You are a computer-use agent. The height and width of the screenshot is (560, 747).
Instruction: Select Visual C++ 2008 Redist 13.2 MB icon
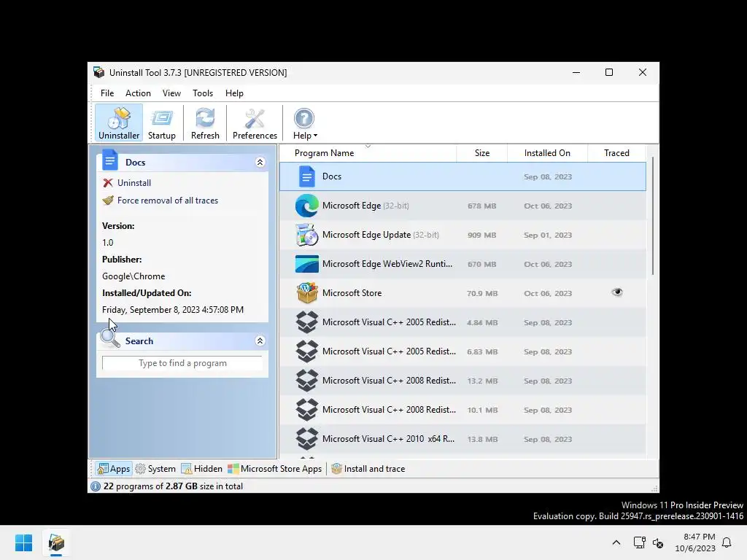point(307,381)
